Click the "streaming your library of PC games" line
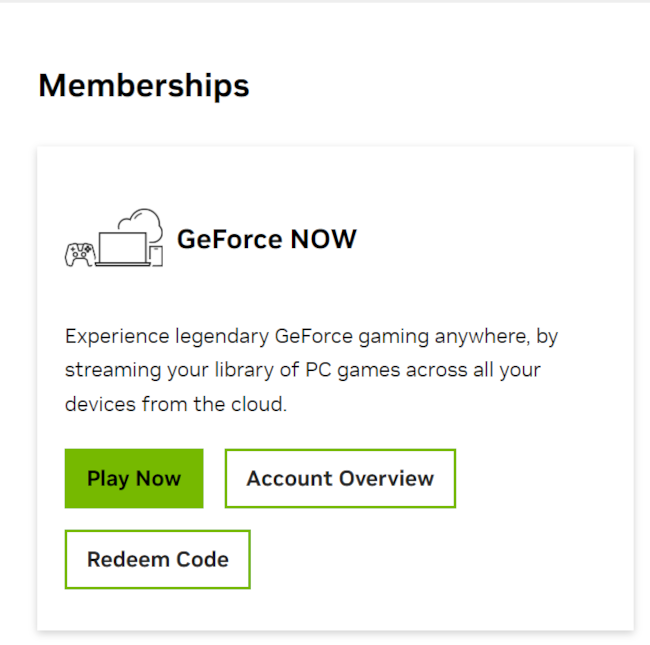This screenshot has height=645, width=650. [x=302, y=370]
